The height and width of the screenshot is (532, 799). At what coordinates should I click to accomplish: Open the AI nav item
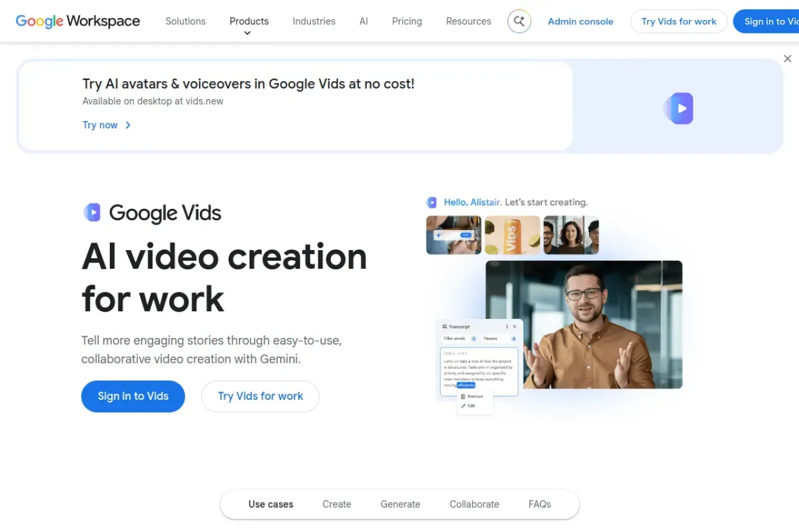(364, 21)
